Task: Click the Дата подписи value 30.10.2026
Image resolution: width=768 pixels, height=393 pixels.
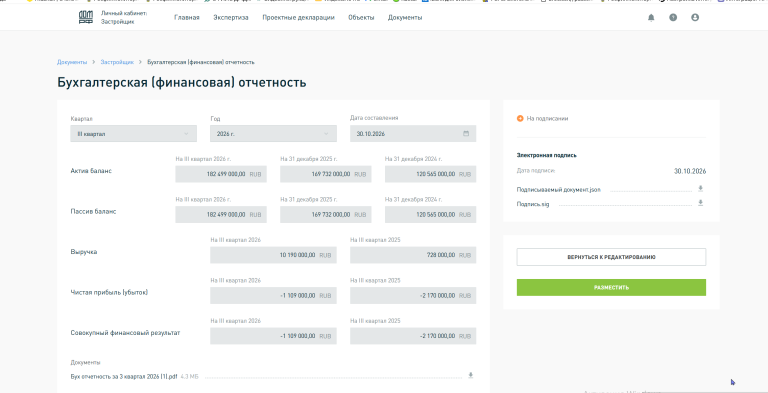Action: [x=690, y=171]
